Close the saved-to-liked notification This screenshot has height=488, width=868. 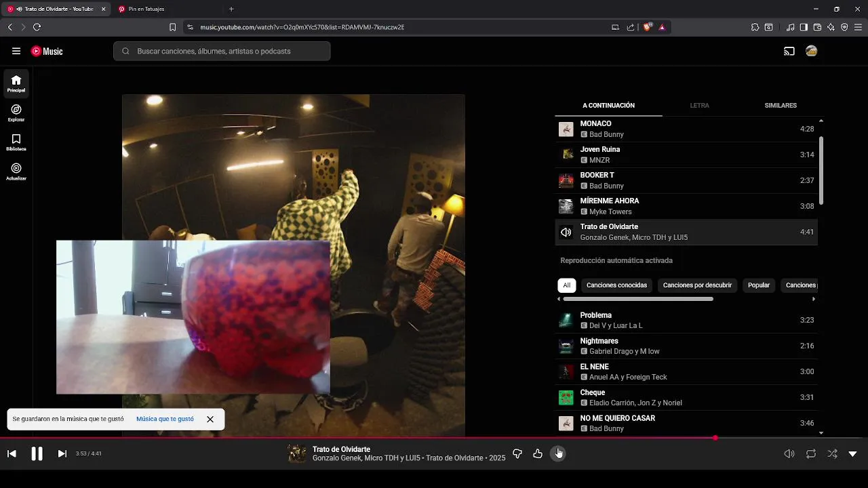click(x=210, y=419)
